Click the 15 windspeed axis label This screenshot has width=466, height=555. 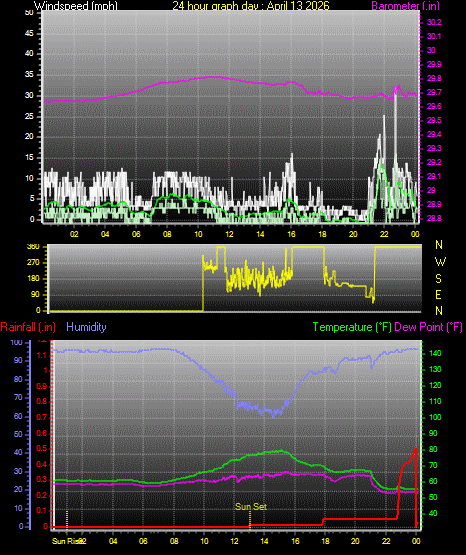point(30,158)
